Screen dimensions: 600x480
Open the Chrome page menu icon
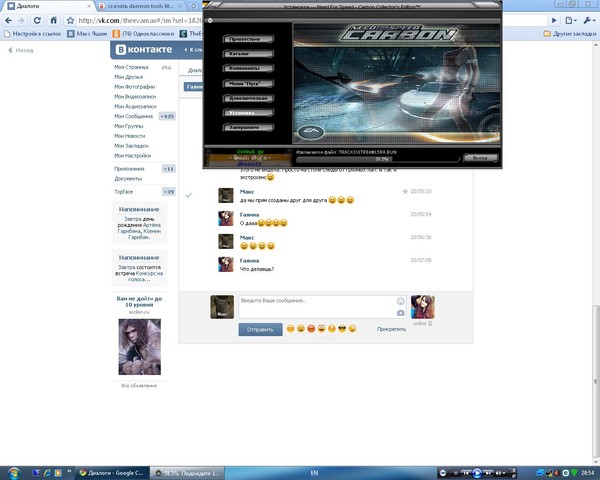tap(571, 20)
